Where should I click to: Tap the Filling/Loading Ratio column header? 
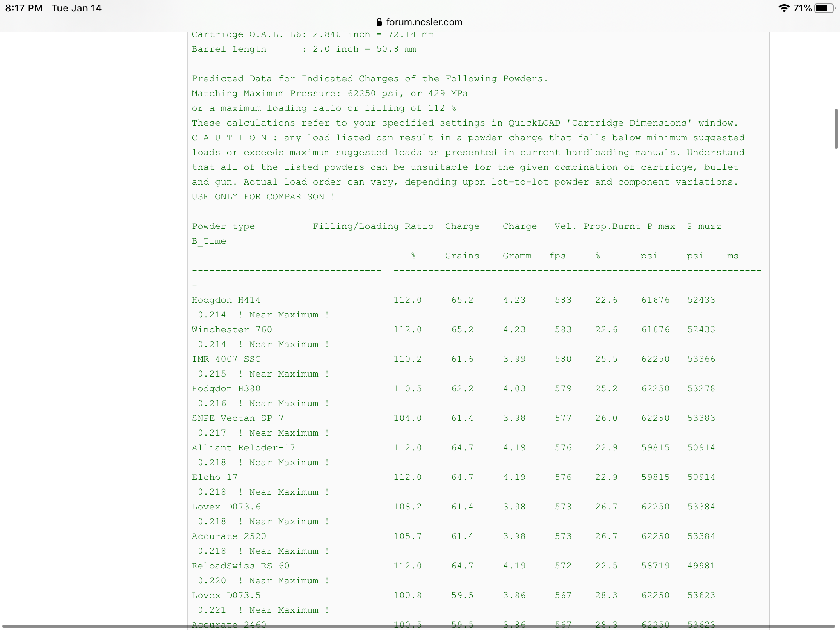373,226
